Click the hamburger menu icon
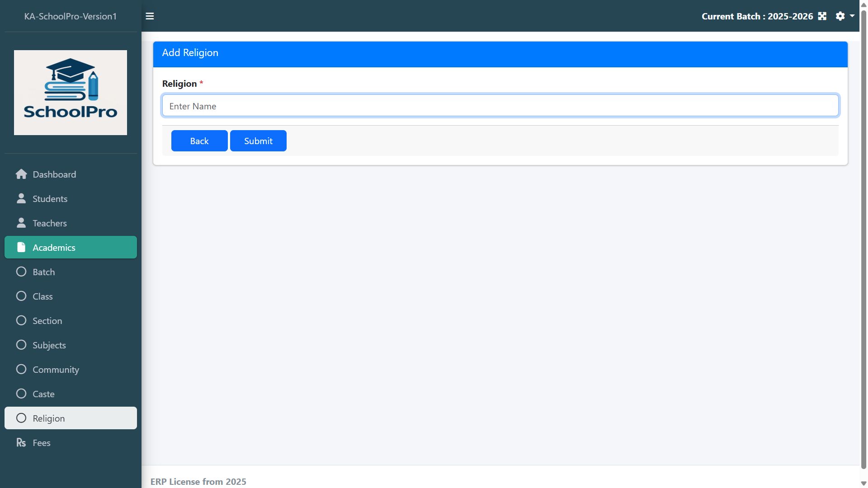 pyautogui.click(x=150, y=16)
